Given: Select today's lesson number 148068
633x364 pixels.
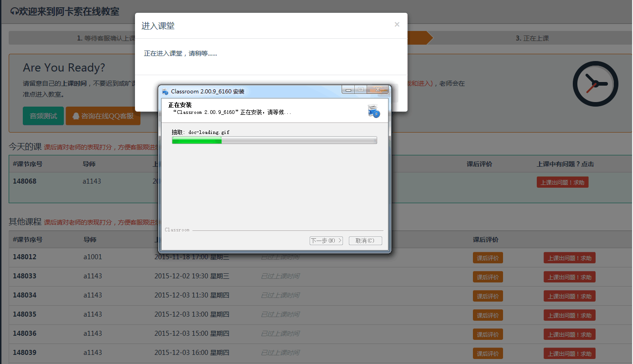Looking at the screenshot, I should (x=25, y=181).
